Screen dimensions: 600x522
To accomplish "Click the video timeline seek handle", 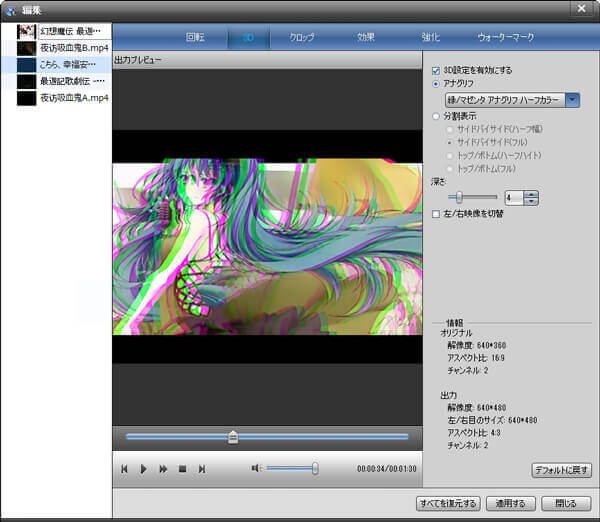I will point(233,437).
